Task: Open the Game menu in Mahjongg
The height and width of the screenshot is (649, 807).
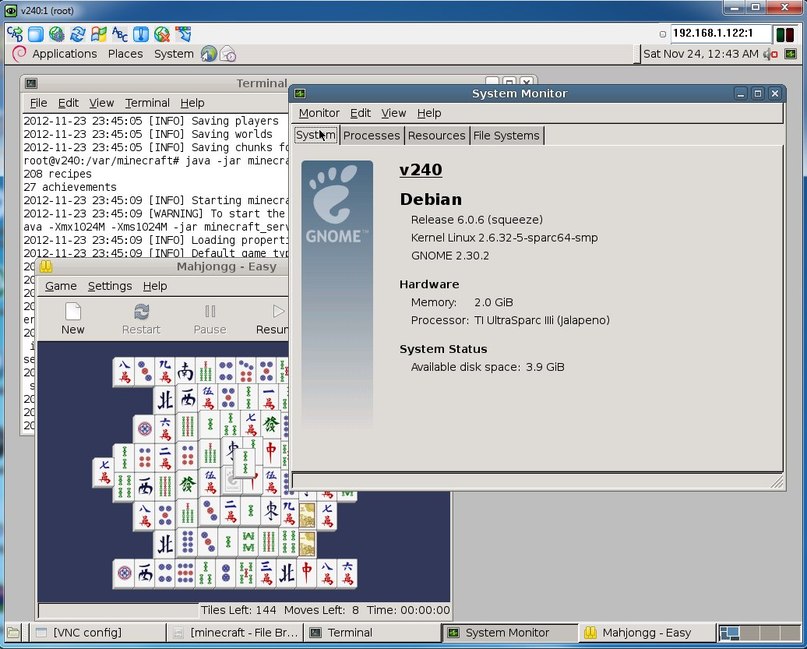Action: [x=60, y=286]
